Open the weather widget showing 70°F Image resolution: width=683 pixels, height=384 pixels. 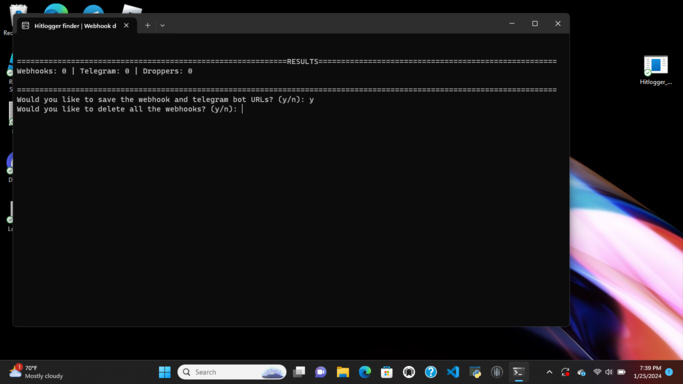(x=37, y=372)
